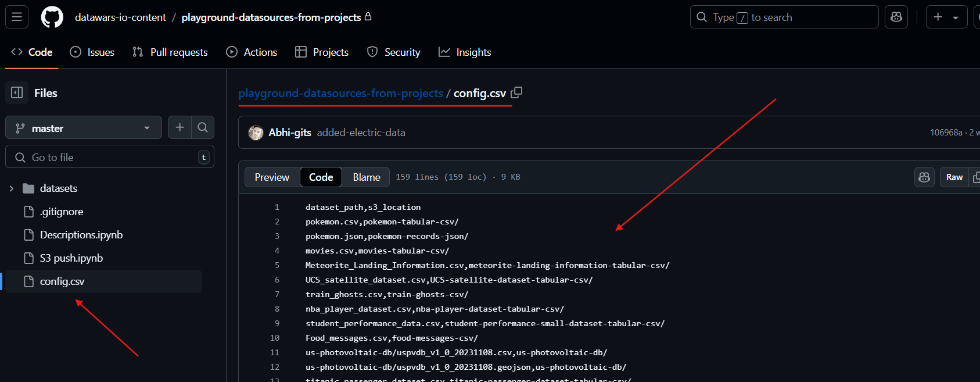Open Copilot chat icon in header
This screenshot has height=382, width=980.
pos(896,17)
